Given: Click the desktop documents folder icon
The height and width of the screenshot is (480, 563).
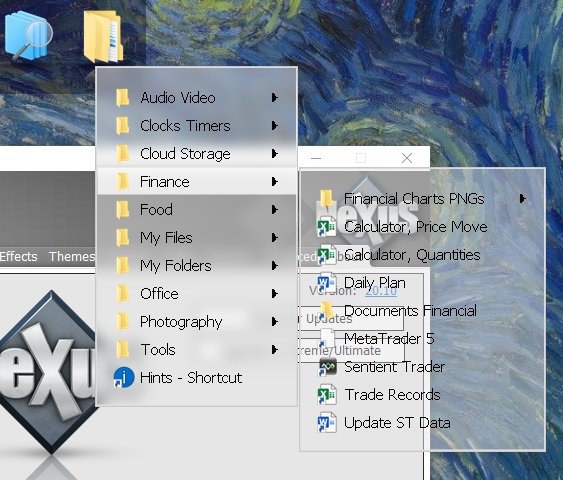Looking at the screenshot, I should 104,36.
